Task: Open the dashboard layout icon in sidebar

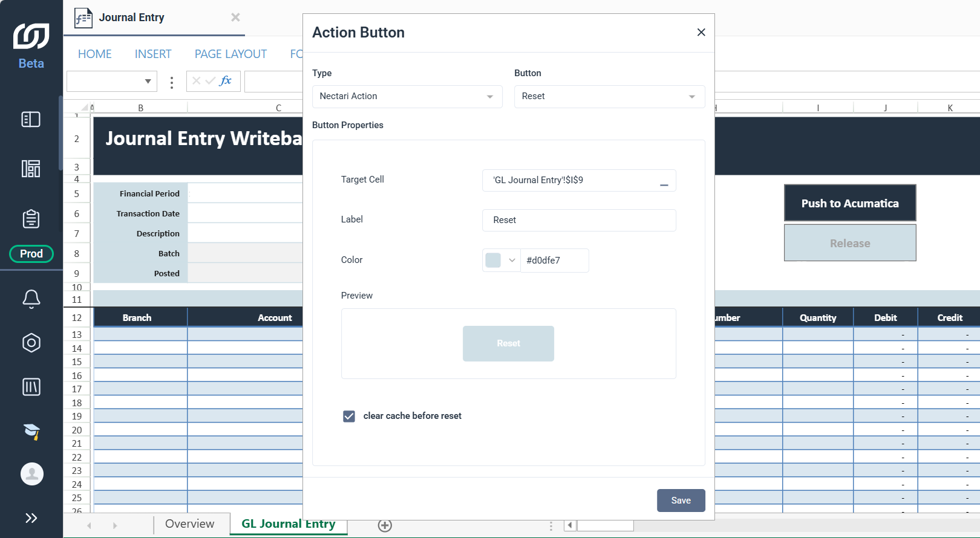Action: pyautogui.click(x=31, y=169)
